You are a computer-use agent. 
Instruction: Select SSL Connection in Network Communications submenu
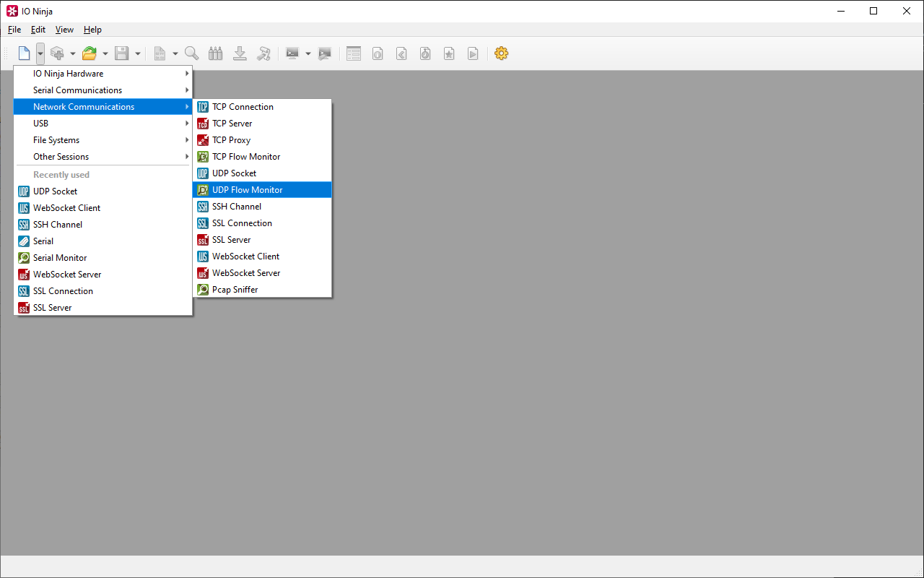pyautogui.click(x=262, y=223)
